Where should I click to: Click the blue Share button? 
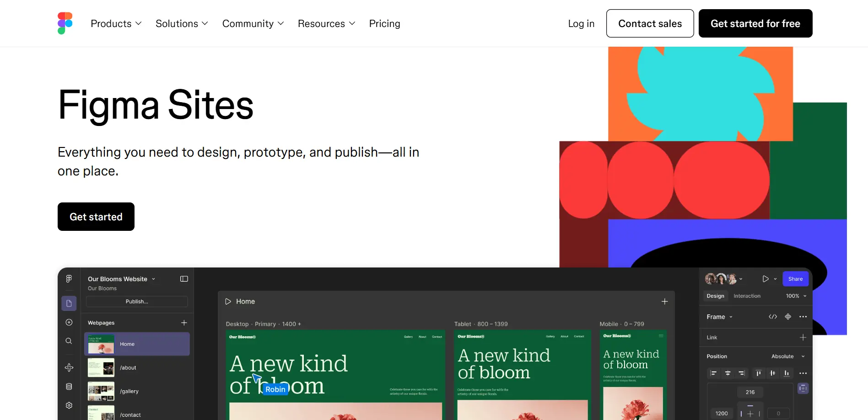(x=795, y=279)
